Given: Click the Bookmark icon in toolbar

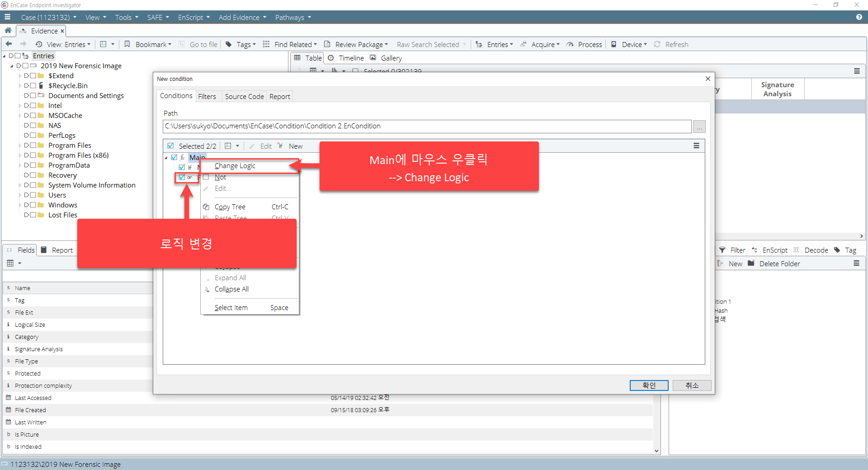Looking at the screenshot, I should click(x=127, y=44).
